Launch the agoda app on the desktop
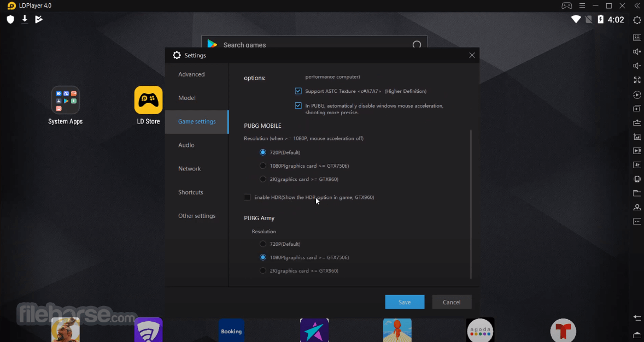The width and height of the screenshot is (644, 342). click(x=480, y=330)
